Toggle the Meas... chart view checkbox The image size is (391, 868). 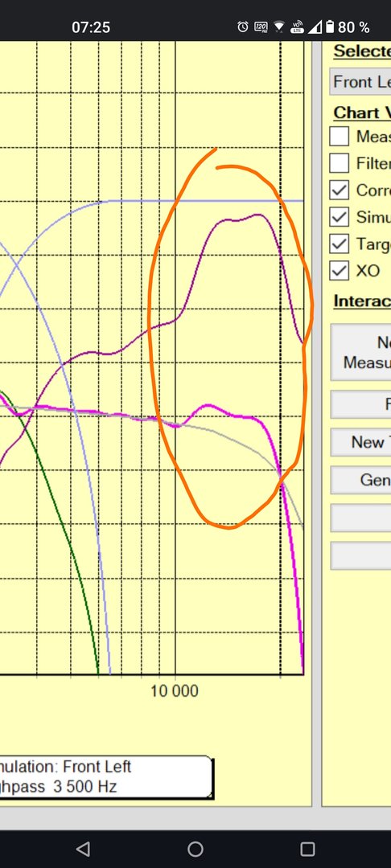(339, 136)
